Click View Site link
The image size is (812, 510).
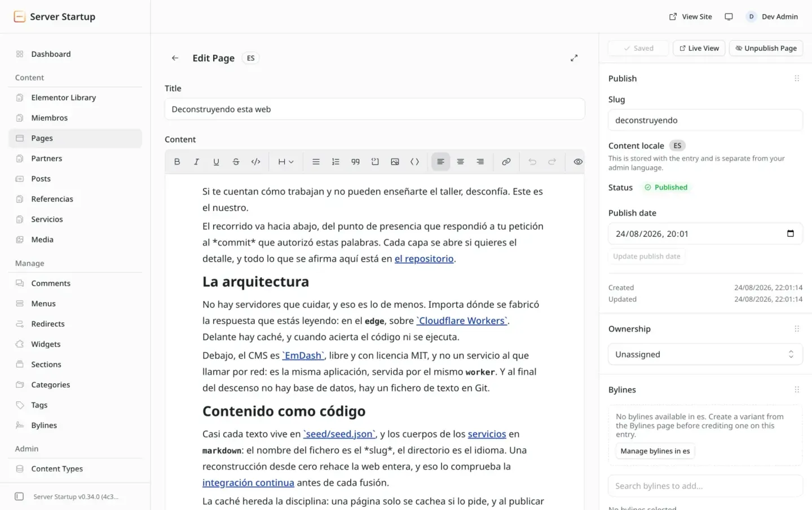pos(690,16)
